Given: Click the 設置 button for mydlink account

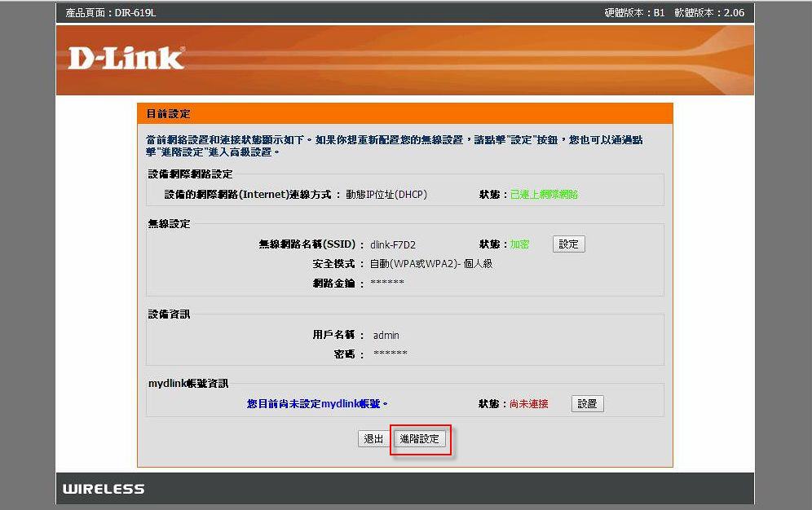Looking at the screenshot, I should tap(587, 404).
